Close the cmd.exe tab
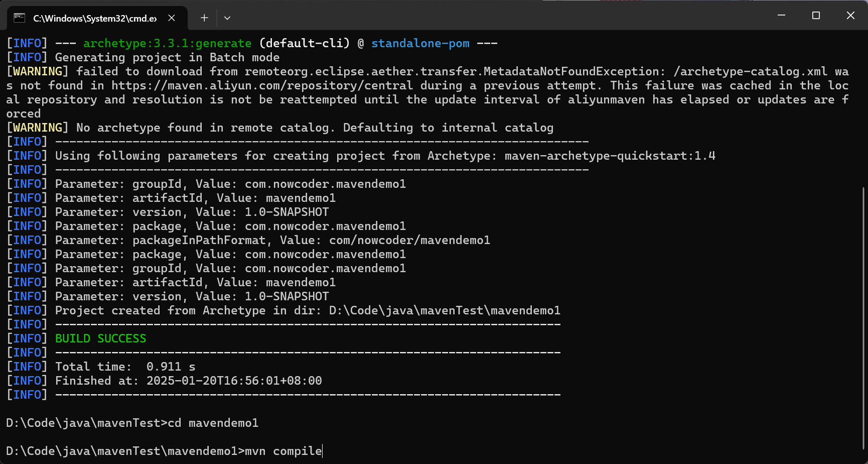This screenshot has height=464, width=868. [x=172, y=18]
